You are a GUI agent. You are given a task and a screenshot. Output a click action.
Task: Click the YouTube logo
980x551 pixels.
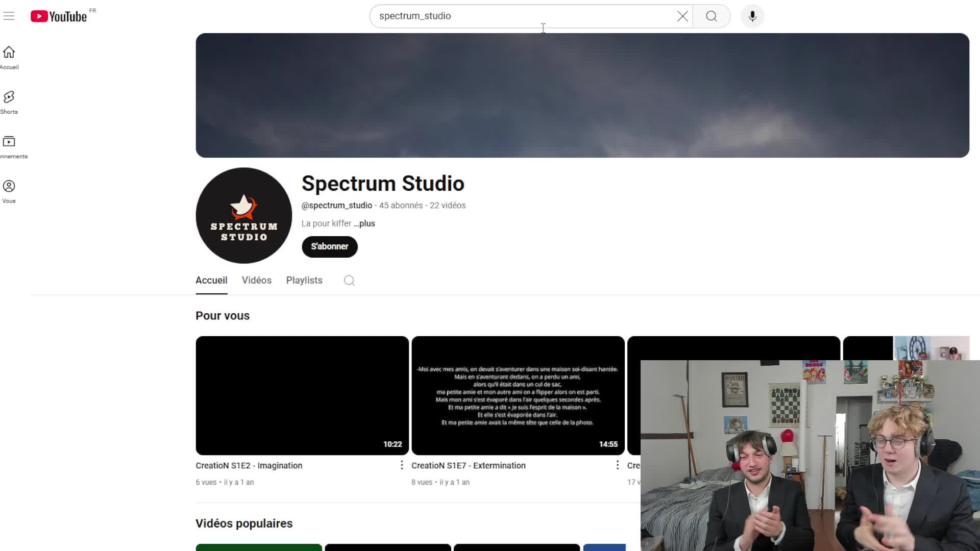pos(59,16)
